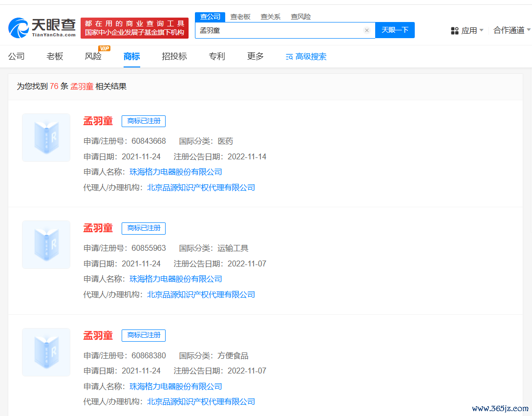The width and height of the screenshot is (532, 416).
Task: Click 商标已注册 badge on 运输工具 entry
Action: point(144,228)
